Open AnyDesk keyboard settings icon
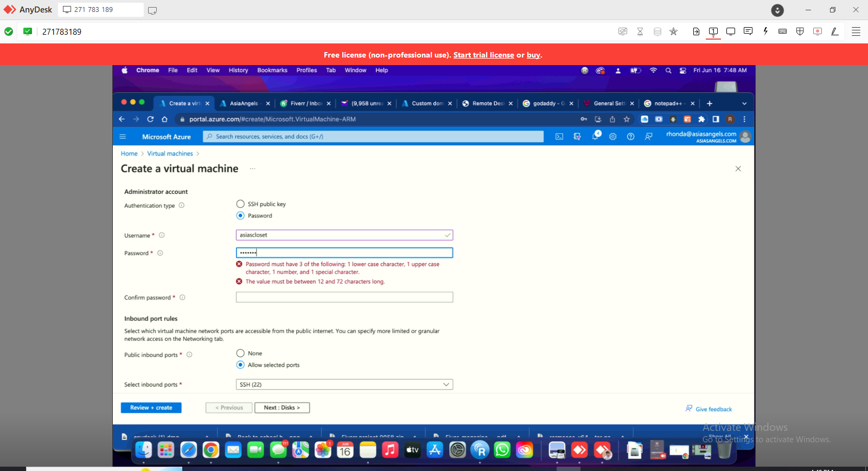868x471 pixels. (x=782, y=31)
